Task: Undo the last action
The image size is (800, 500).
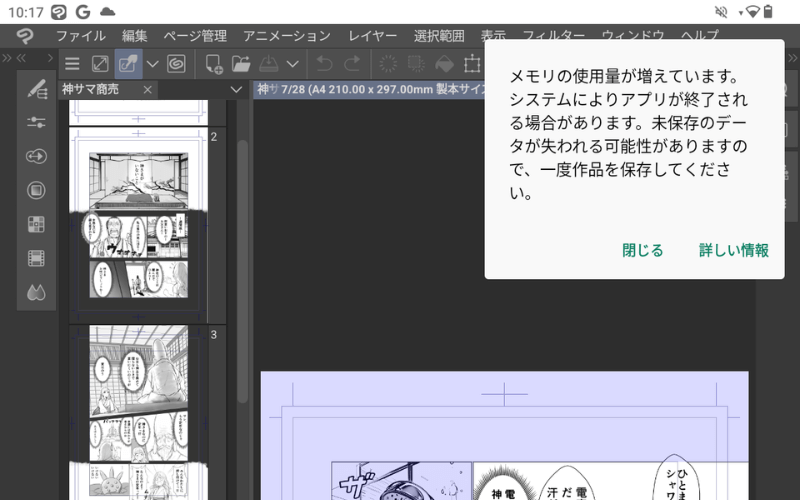Action: click(x=324, y=64)
